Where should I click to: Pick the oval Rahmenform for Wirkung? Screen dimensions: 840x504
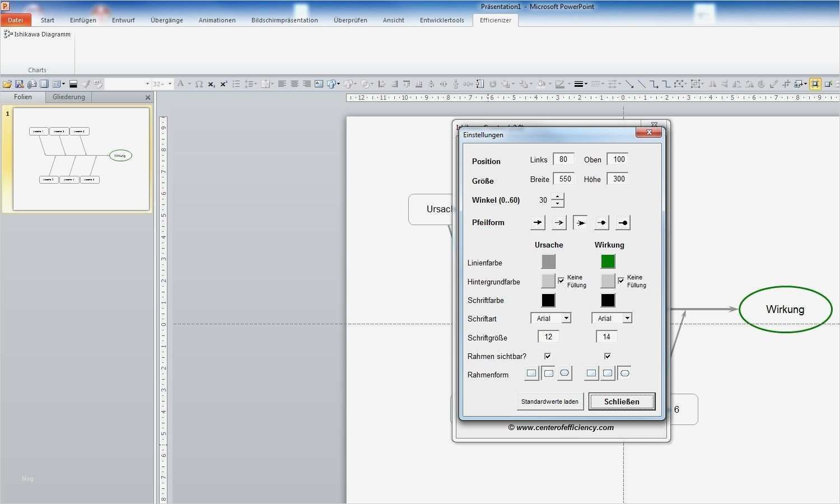click(624, 374)
